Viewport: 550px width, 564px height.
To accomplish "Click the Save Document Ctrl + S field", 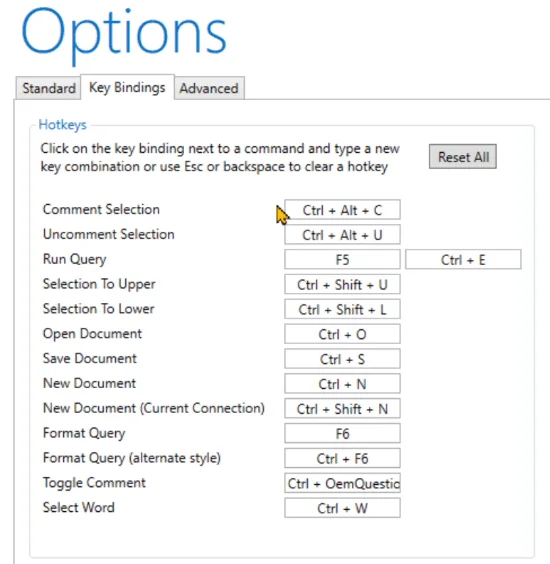I will pos(342,359).
